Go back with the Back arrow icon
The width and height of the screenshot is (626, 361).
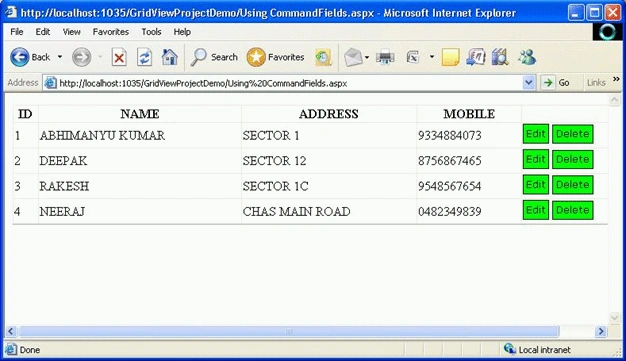20,57
